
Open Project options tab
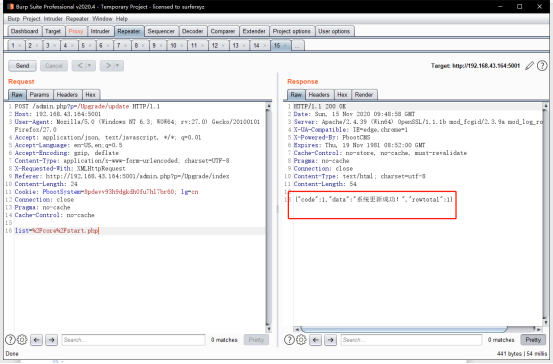(292, 31)
